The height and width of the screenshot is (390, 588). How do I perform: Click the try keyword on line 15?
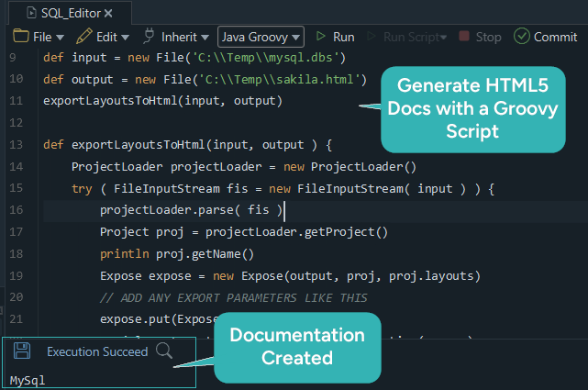pyautogui.click(x=82, y=189)
